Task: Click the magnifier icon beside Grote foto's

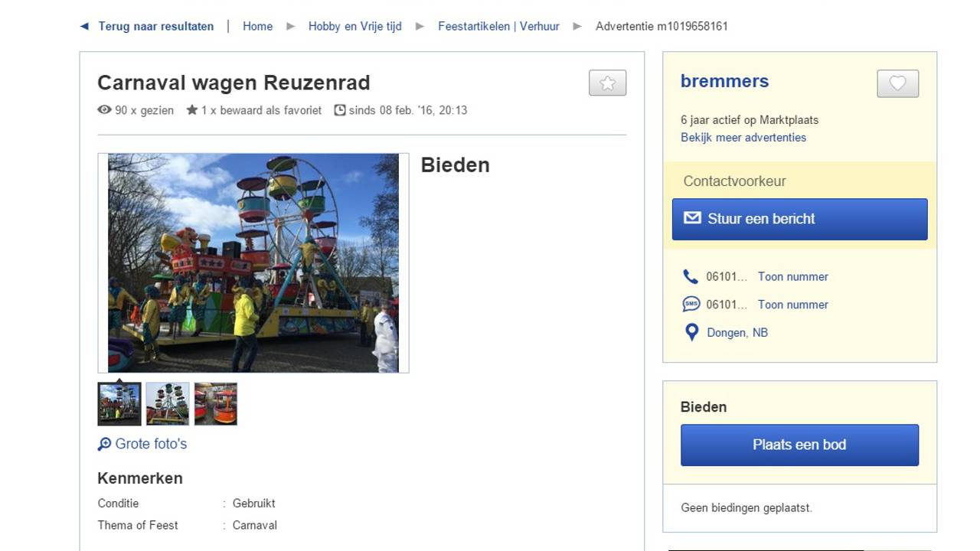Action: 104,444
